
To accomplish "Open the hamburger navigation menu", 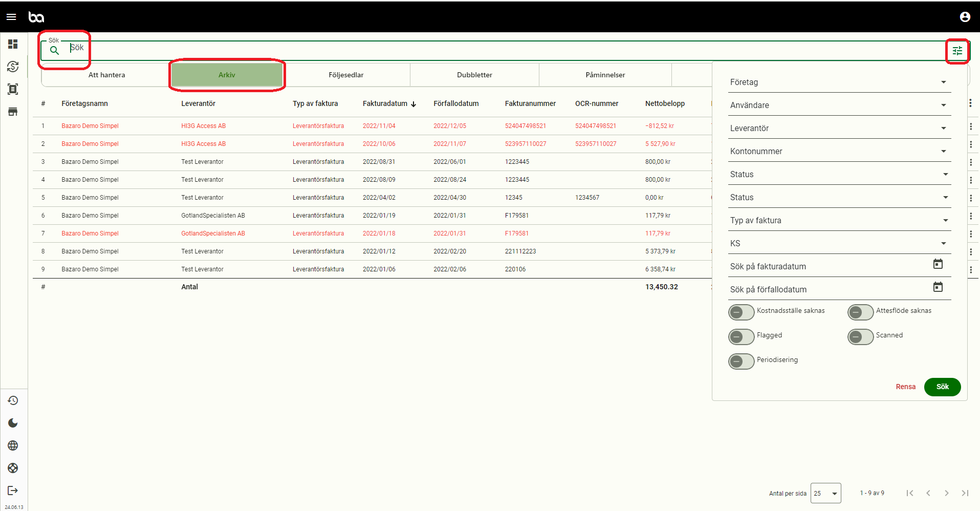I will pos(11,17).
